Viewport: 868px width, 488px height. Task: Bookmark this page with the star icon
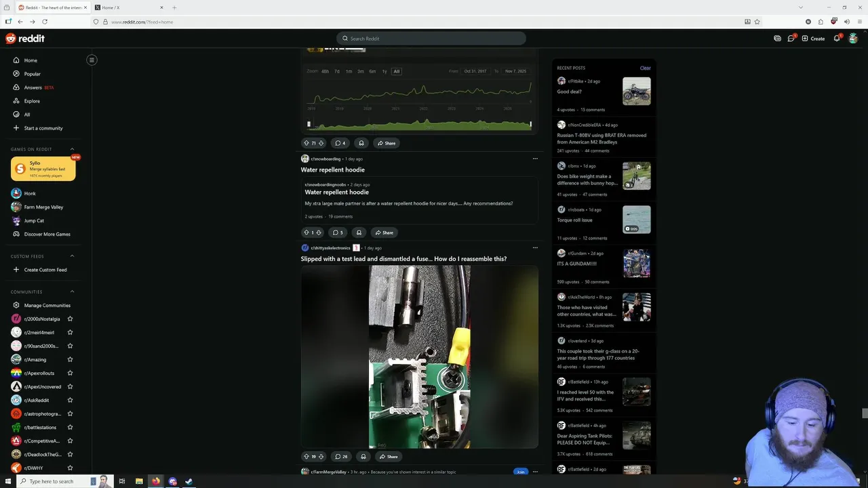coord(757,22)
